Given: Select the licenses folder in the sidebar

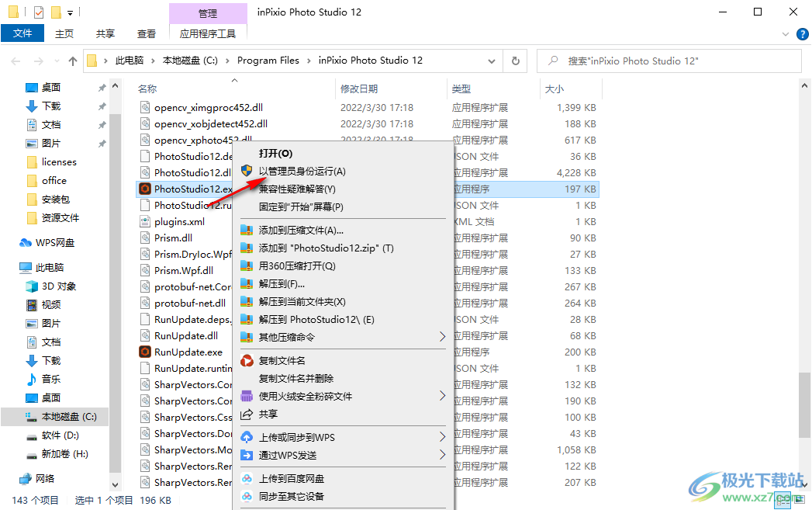Looking at the screenshot, I should (59, 162).
